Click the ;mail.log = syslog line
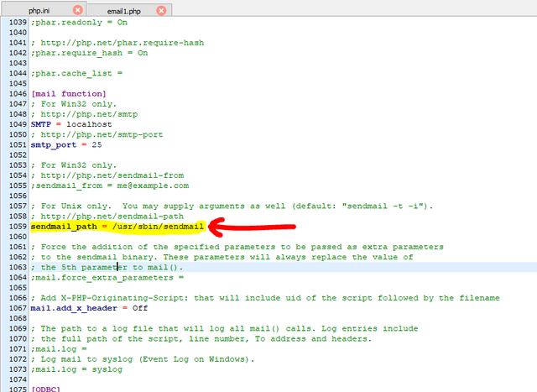Viewport: 537px width, 392px height. pyautogui.click(x=76, y=369)
